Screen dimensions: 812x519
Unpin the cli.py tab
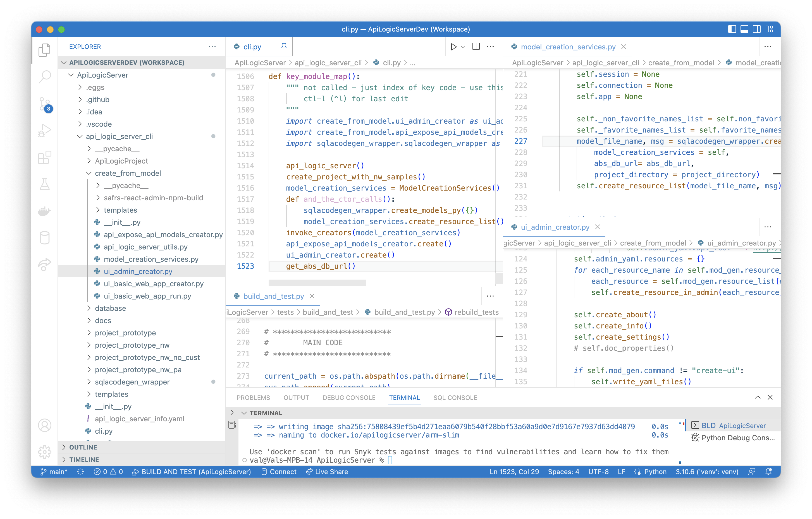284,47
